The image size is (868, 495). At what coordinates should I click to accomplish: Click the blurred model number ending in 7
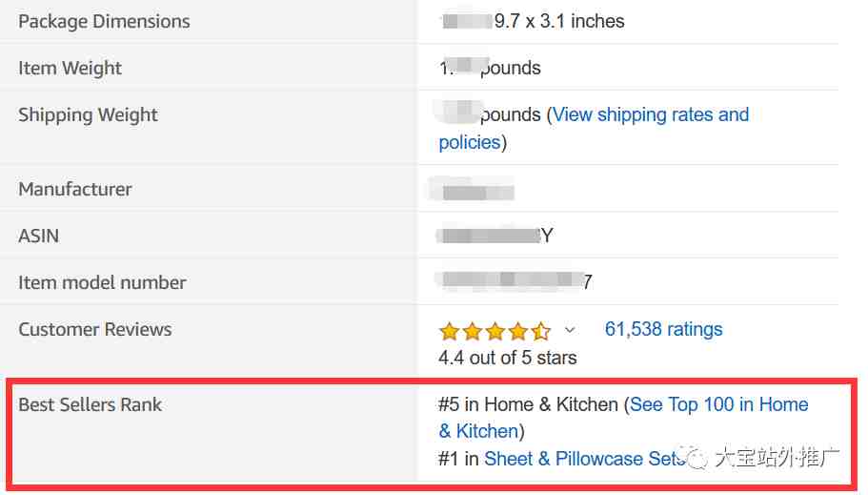coord(515,281)
